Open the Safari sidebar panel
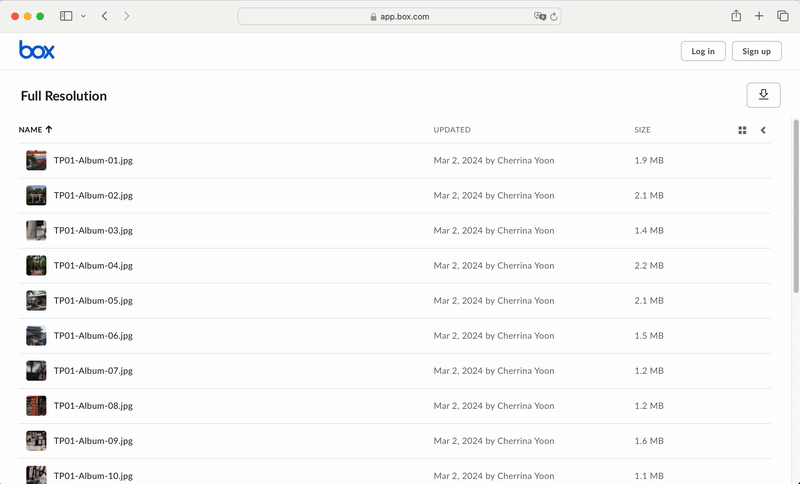 click(x=66, y=16)
